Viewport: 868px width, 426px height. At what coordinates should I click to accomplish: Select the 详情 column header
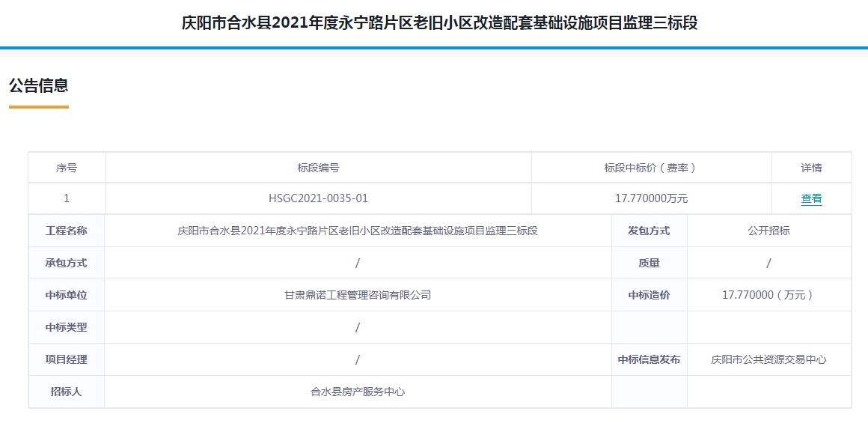tap(811, 168)
